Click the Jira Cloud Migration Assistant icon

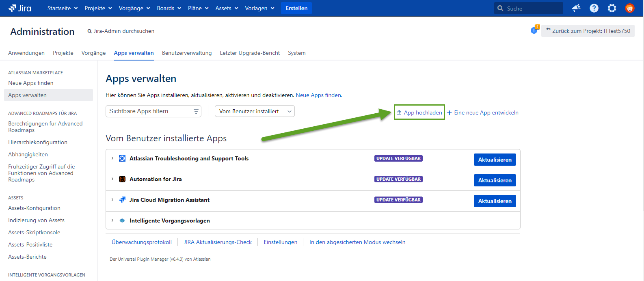click(122, 200)
